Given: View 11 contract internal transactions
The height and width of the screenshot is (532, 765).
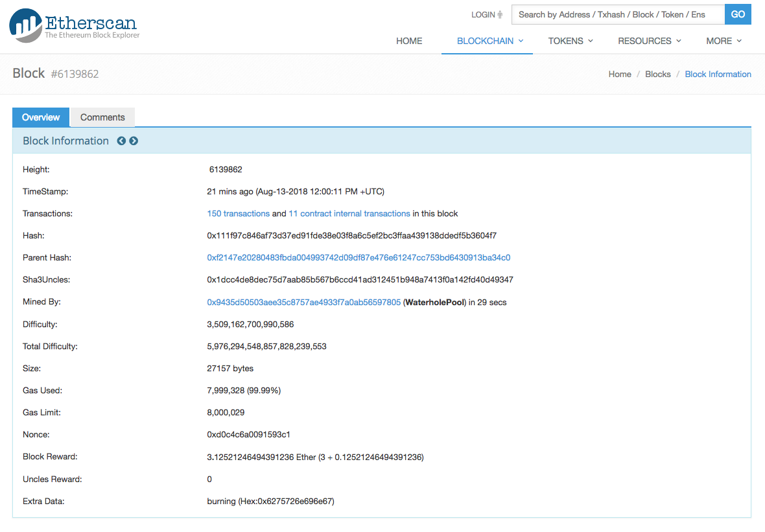Looking at the screenshot, I should tap(349, 213).
